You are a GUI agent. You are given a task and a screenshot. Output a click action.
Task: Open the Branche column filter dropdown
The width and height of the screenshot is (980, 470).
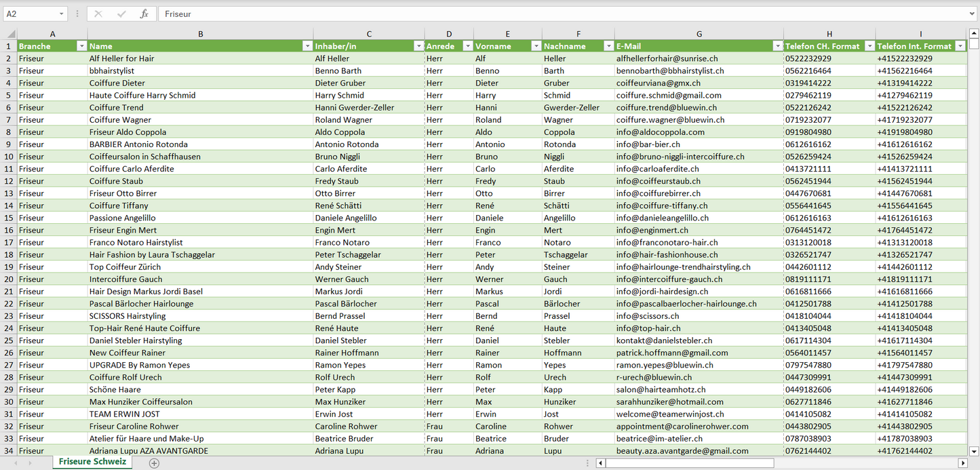tap(81, 46)
